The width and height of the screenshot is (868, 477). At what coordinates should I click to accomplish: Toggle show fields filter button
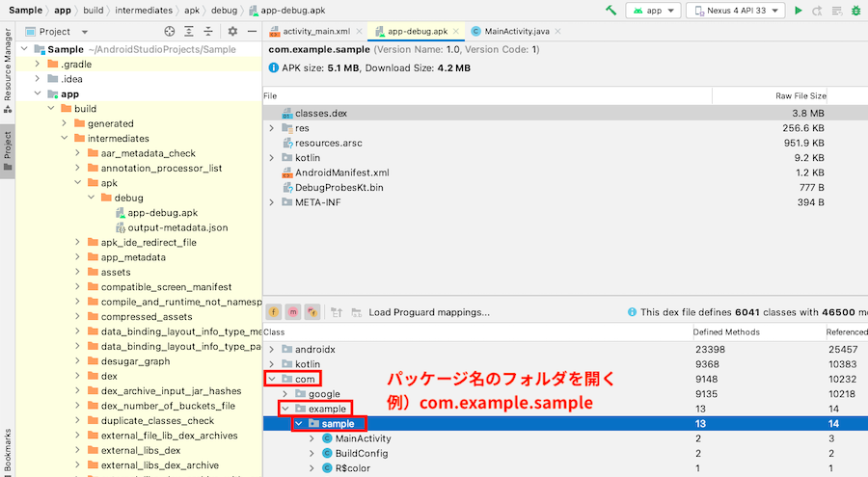tap(274, 312)
